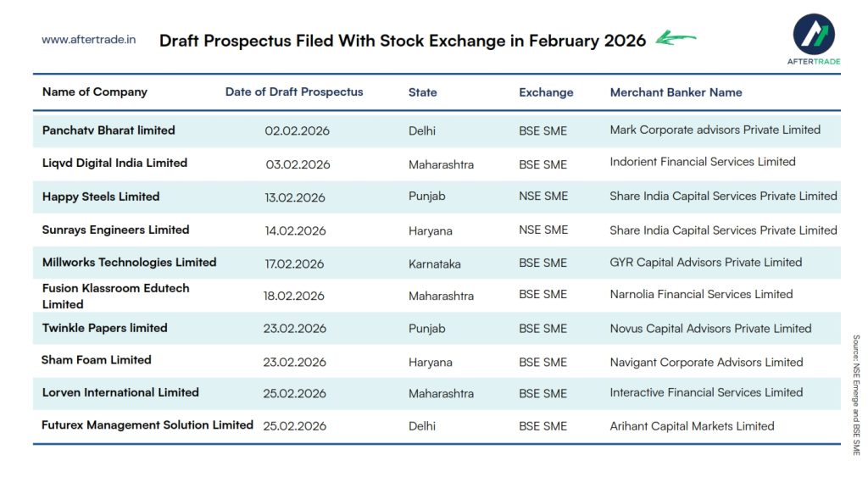Image resolution: width=868 pixels, height=488 pixels.
Task: Click Fusion Klassroom Edutech Limited name
Action: click(x=116, y=296)
